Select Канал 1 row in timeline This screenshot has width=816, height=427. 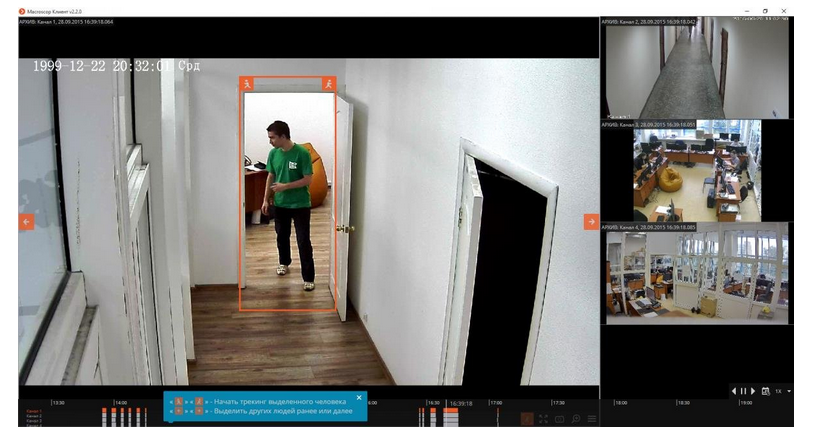(x=34, y=411)
